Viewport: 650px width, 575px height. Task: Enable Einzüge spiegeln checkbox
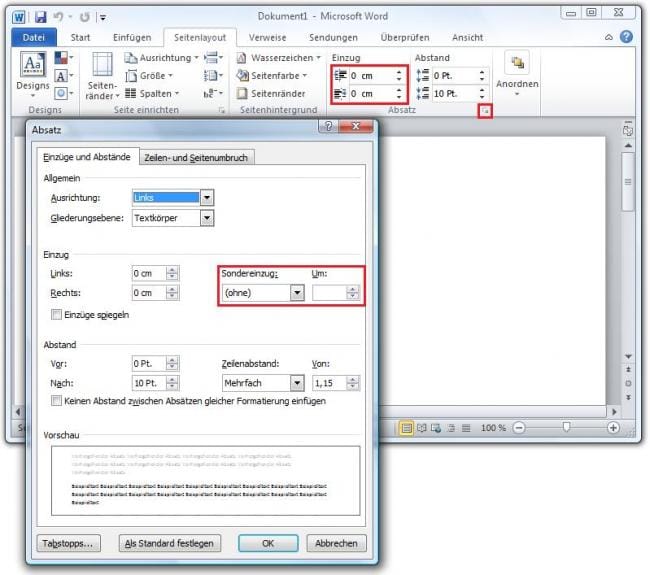click(56, 315)
